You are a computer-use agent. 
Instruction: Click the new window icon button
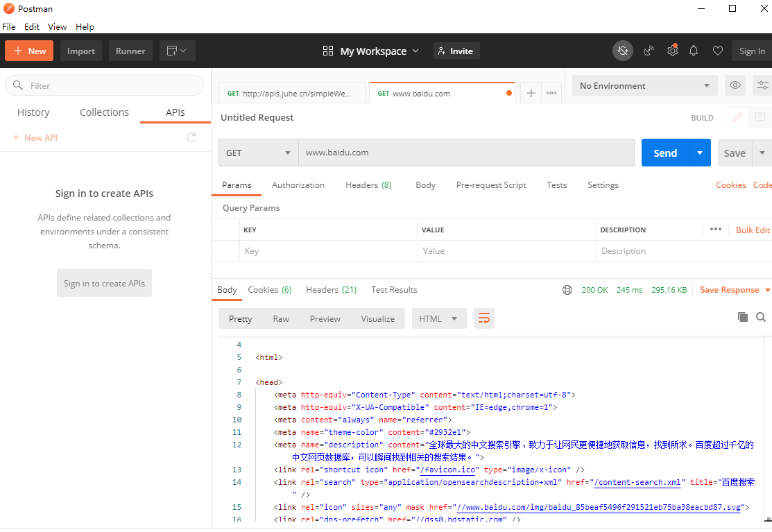pos(178,51)
